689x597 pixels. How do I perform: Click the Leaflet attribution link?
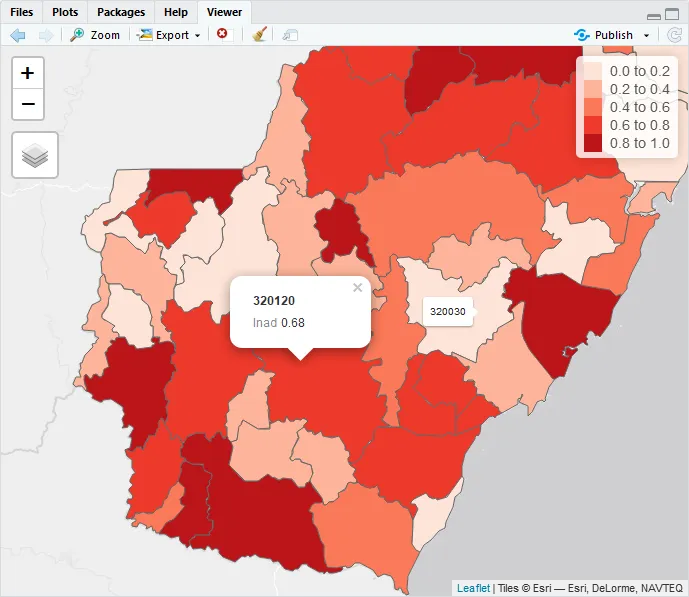click(473, 588)
